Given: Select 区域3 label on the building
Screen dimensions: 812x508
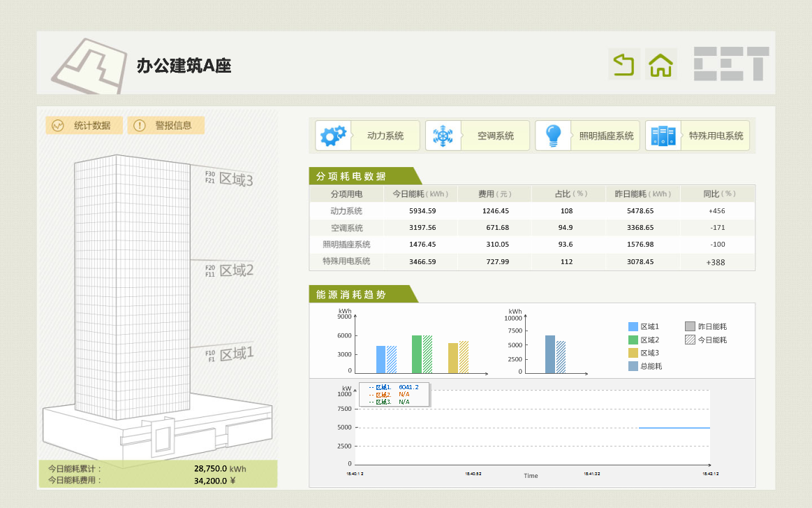Looking at the screenshot, I should pos(235,180).
